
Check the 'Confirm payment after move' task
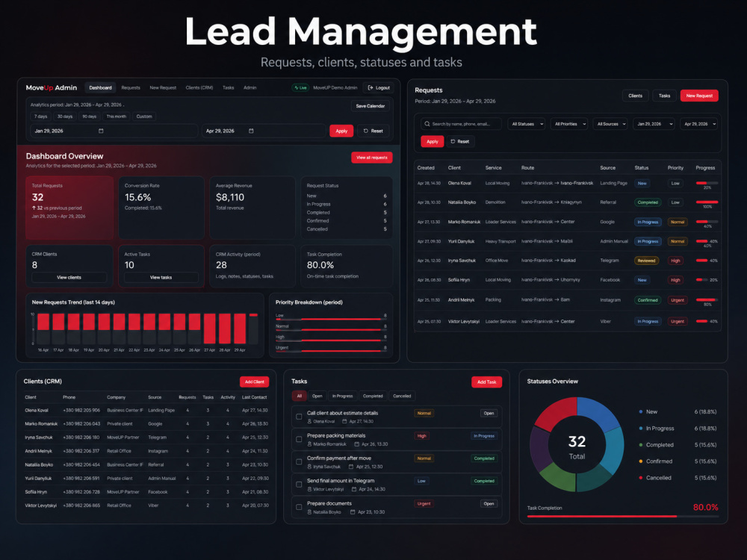click(300, 462)
